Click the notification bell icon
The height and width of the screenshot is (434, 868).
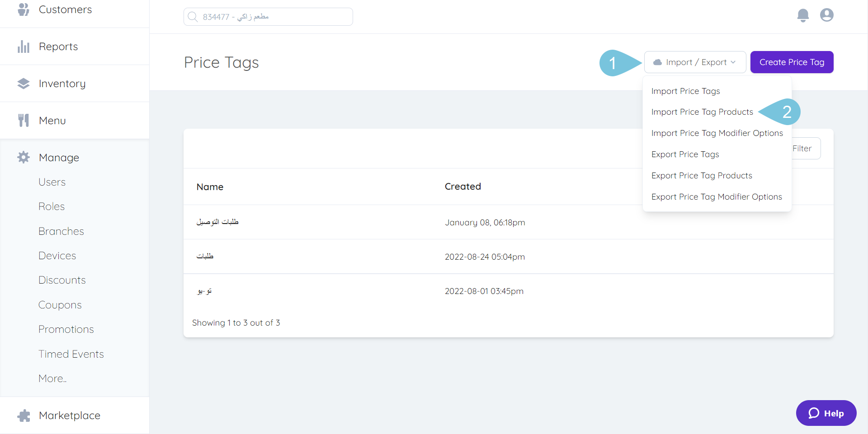[x=803, y=15]
